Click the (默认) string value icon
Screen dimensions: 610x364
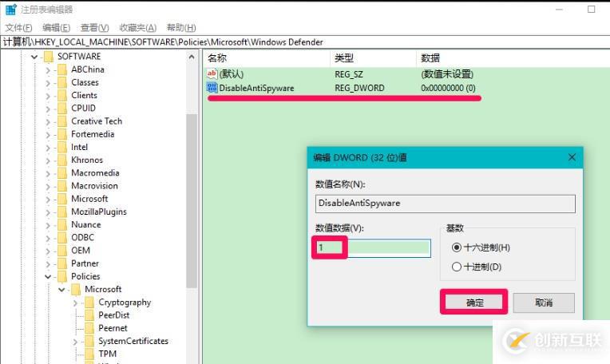click(x=212, y=73)
